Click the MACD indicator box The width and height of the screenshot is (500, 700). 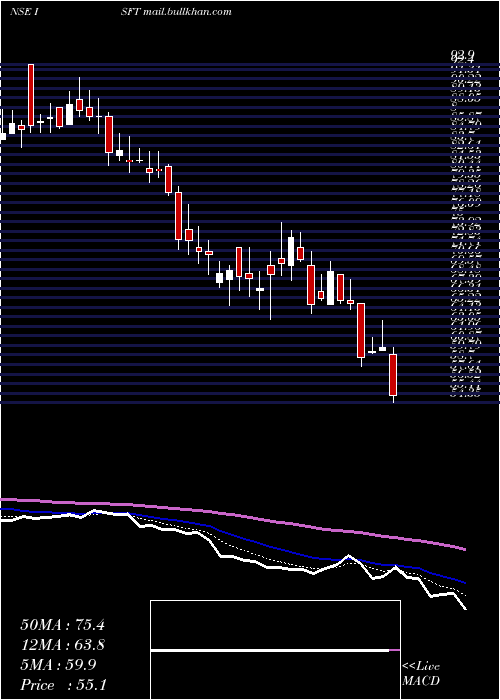[x=275, y=650]
